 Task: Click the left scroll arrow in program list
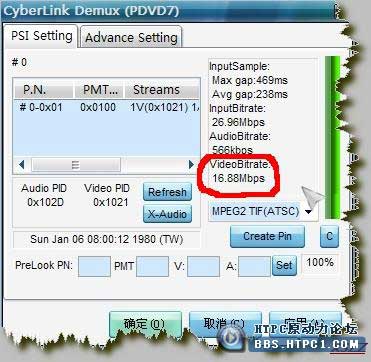pos(22,165)
